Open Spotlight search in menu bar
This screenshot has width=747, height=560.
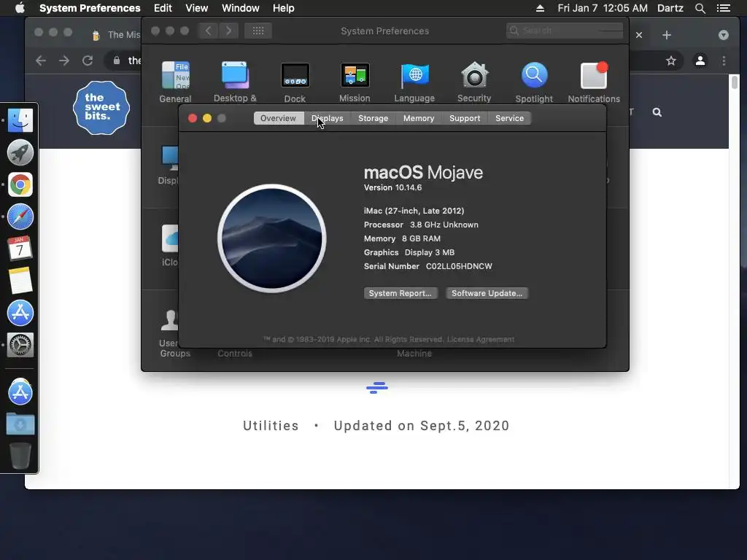700,8
